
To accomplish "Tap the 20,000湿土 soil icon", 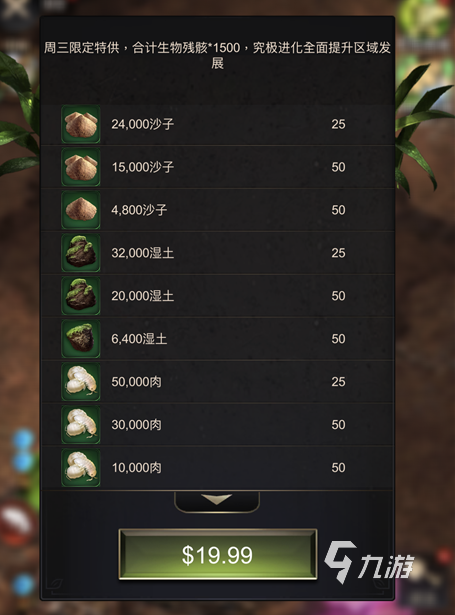I will coord(81,296).
